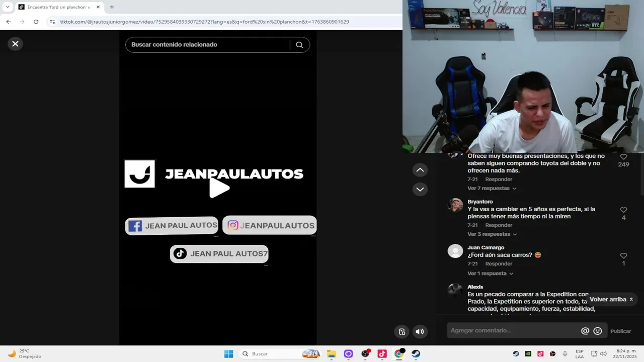Screen dimensions: 644x362
Task: Reload the page in the browser
Action: [36, 22]
